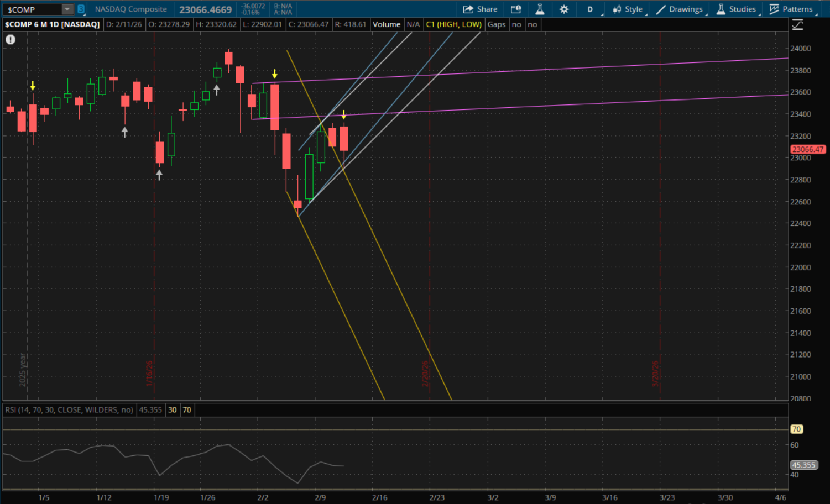
Task: Click yellow down arrow marker above latest candle
Action: (x=344, y=115)
